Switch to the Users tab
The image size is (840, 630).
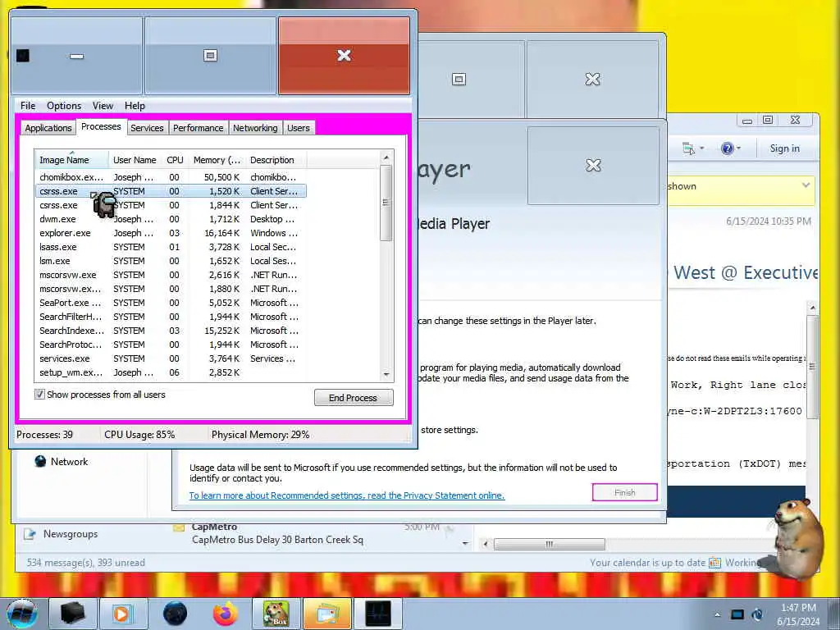(298, 127)
